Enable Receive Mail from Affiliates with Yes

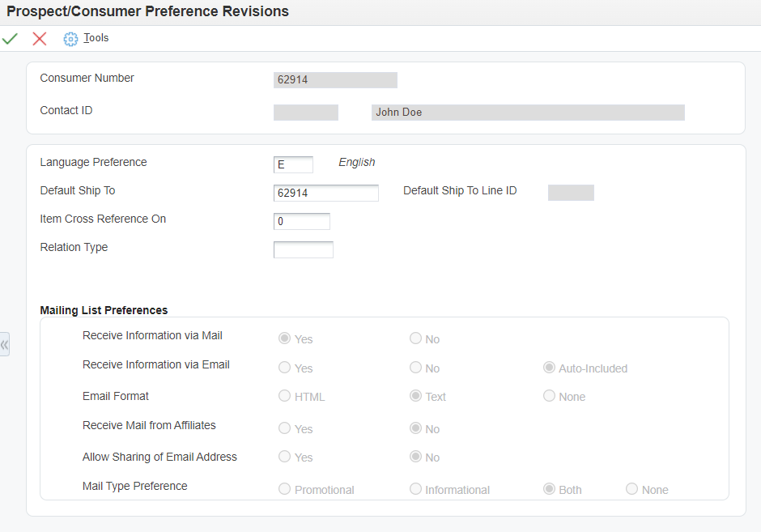tap(284, 428)
